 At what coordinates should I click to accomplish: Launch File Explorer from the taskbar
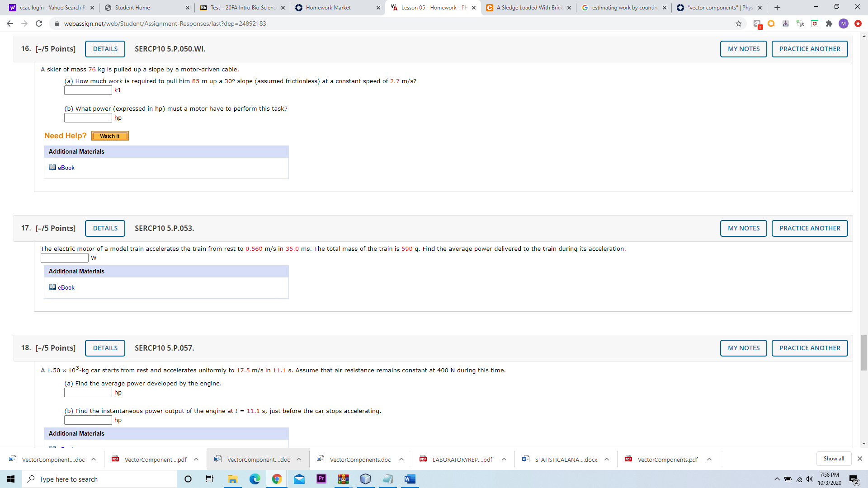[233, 479]
